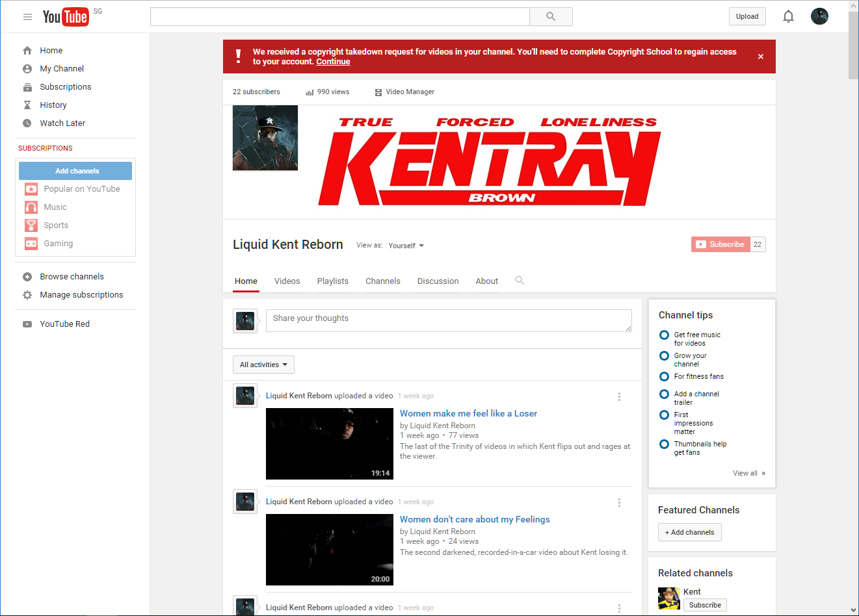Switch to the Videos tab
Screen dimensions: 859x616
(287, 281)
